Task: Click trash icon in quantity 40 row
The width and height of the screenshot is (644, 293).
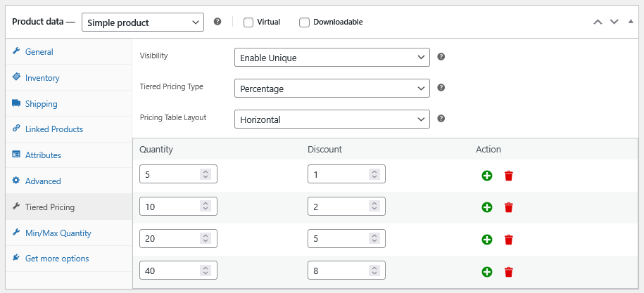Action: (x=509, y=272)
